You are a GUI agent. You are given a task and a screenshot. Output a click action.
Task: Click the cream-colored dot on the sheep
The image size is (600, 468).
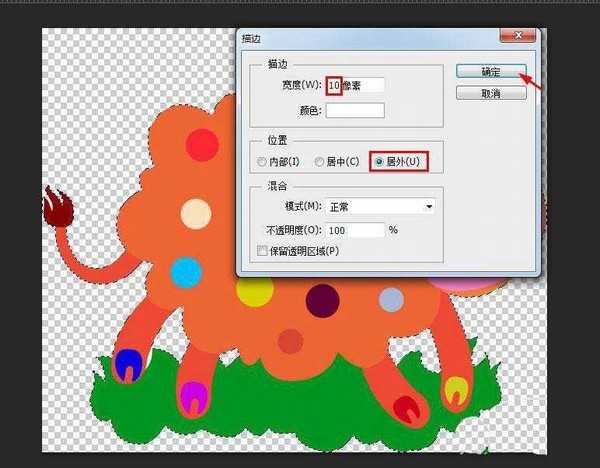[x=196, y=213]
